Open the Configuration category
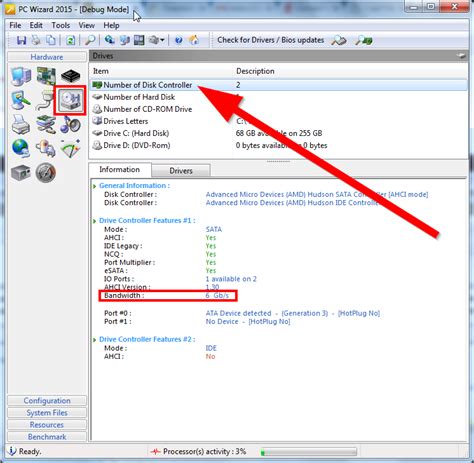Viewport: 474px width, 463px height. pyautogui.click(x=47, y=401)
